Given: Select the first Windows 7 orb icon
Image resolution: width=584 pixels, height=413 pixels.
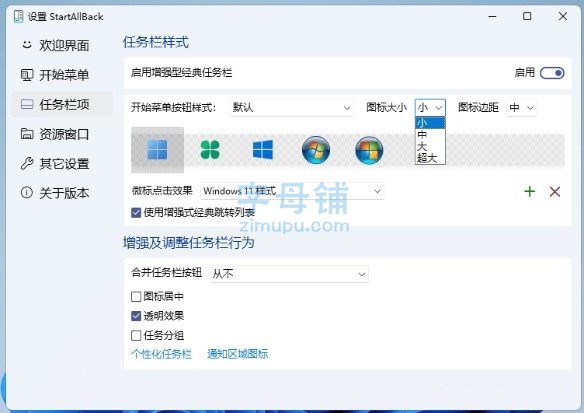Looking at the screenshot, I should pyautogui.click(x=316, y=150).
